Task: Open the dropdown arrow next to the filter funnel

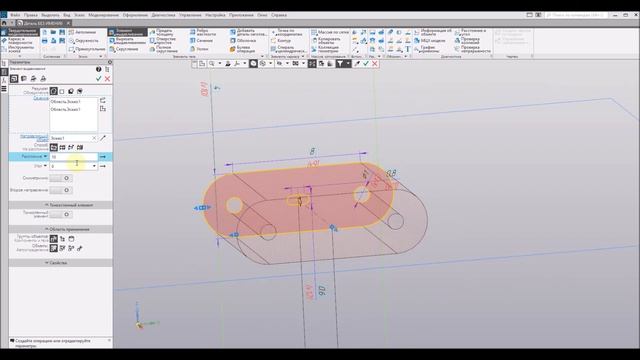Action: point(348,64)
